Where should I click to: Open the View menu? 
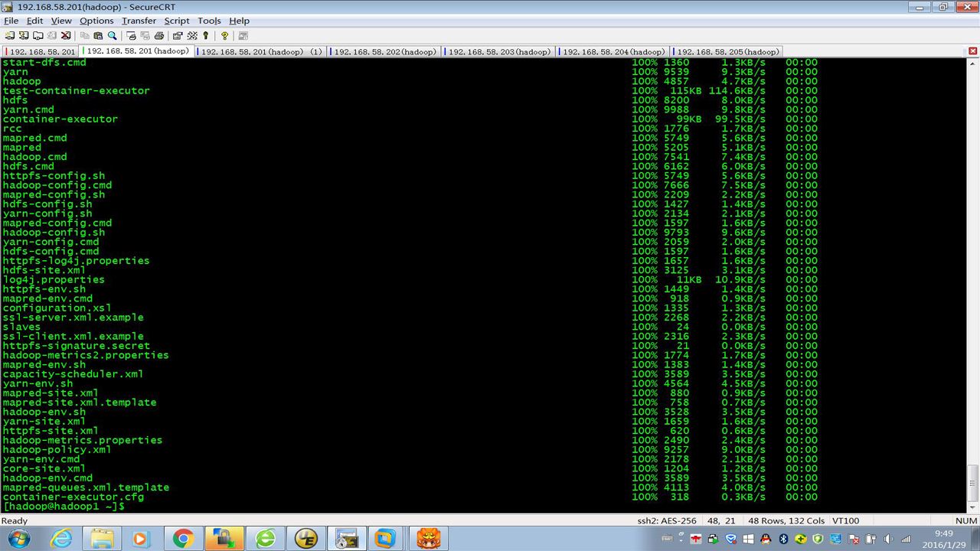click(61, 21)
